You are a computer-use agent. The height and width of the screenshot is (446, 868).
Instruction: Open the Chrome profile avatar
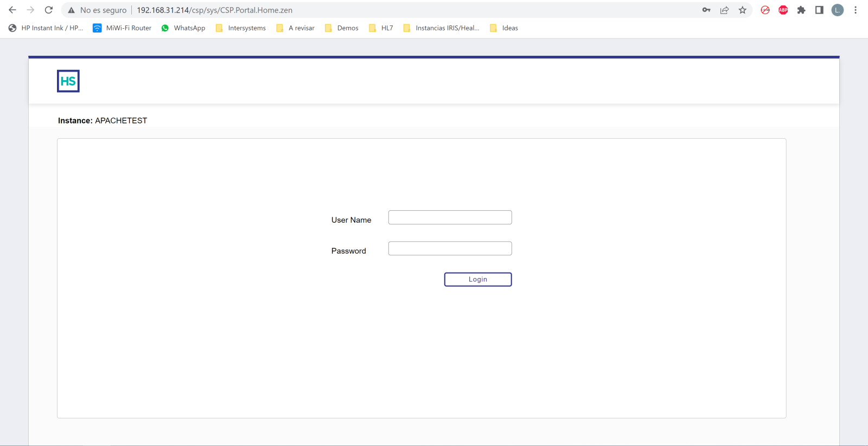click(x=838, y=10)
